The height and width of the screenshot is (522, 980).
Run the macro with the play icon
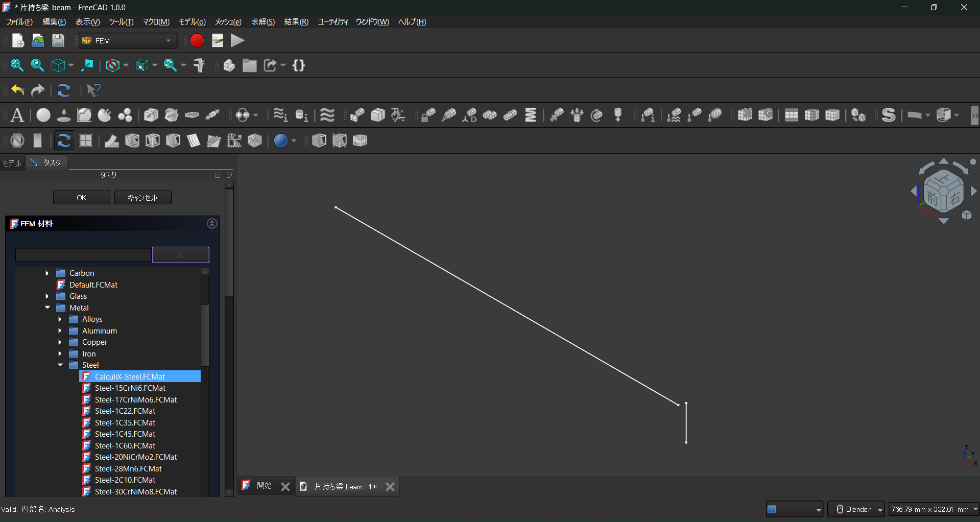(237, 41)
